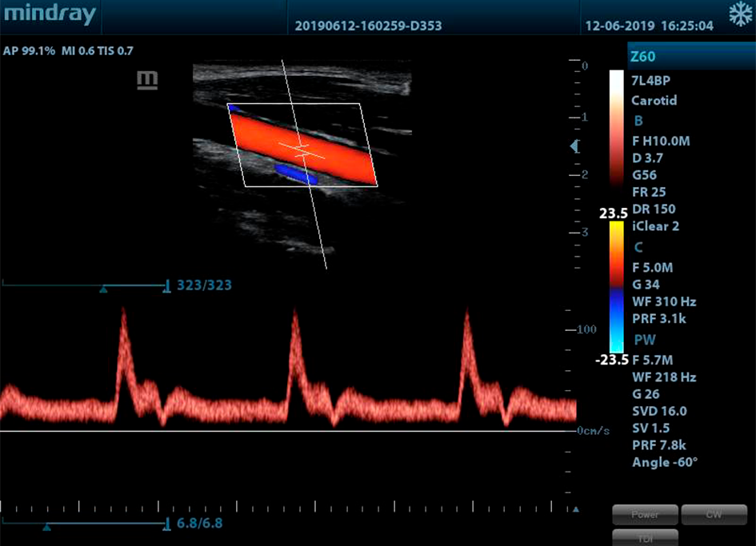The height and width of the screenshot is (546, 756).
Task: Select the B mode parameter heading
Action: point(638,121)
